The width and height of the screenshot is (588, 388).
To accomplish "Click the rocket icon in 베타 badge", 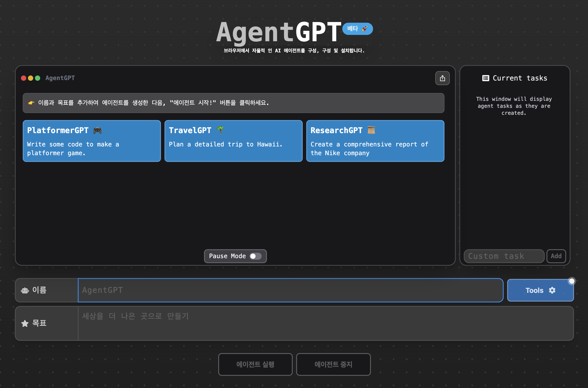I will click(x=365, y=29).
